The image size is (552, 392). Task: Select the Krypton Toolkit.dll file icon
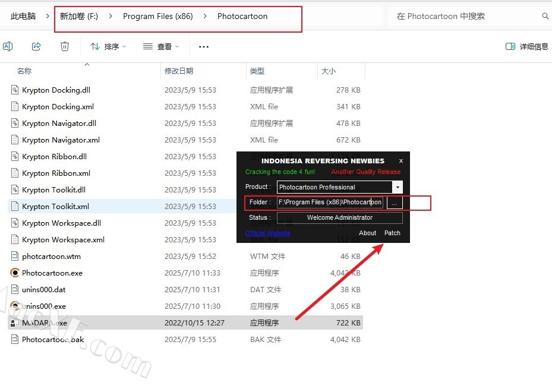(x=15, y=189)
